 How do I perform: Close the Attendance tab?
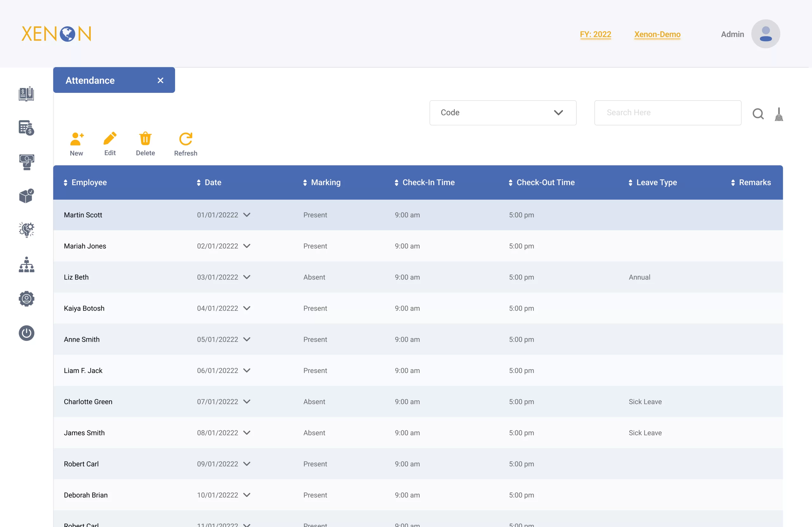click(160, 80)
